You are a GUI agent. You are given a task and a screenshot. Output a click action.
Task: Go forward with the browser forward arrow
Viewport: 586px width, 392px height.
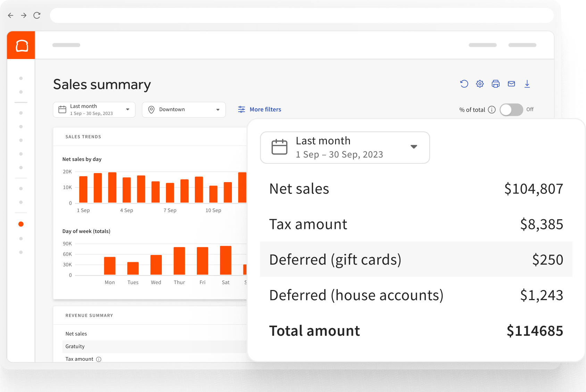click(x=24, y=15)
